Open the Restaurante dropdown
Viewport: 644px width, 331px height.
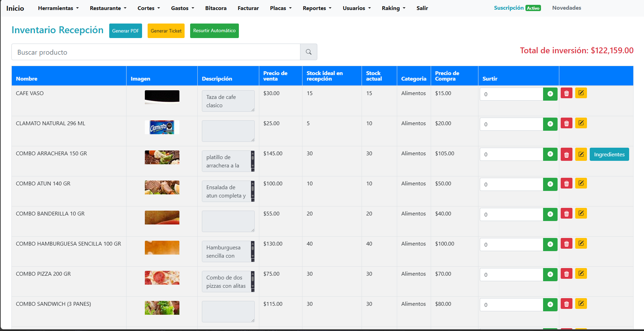pos(108,8)
